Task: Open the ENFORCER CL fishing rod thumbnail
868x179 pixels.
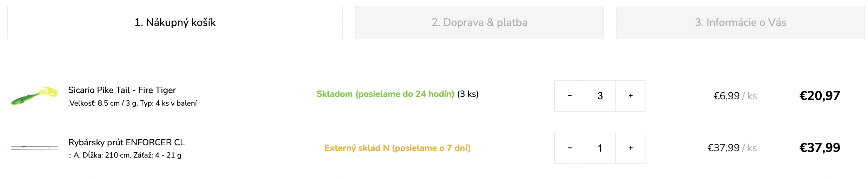Action: click(34, 148)
